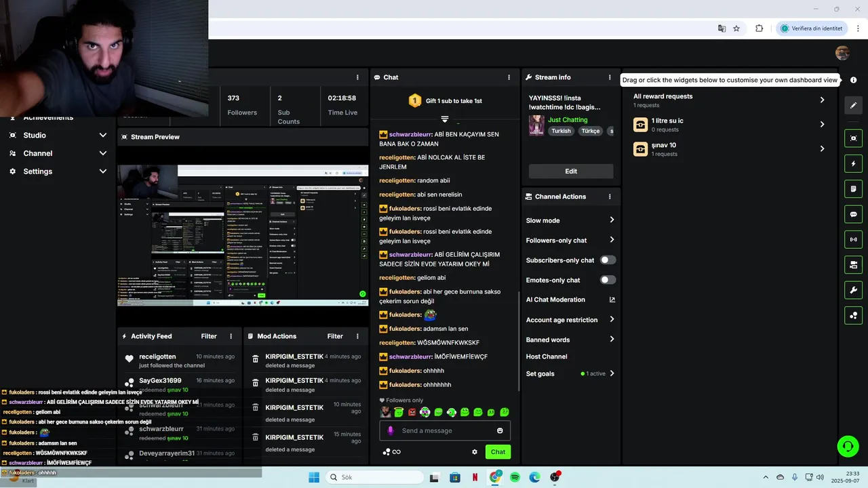Open the Activity Feed Filter

tap(209, 336)
